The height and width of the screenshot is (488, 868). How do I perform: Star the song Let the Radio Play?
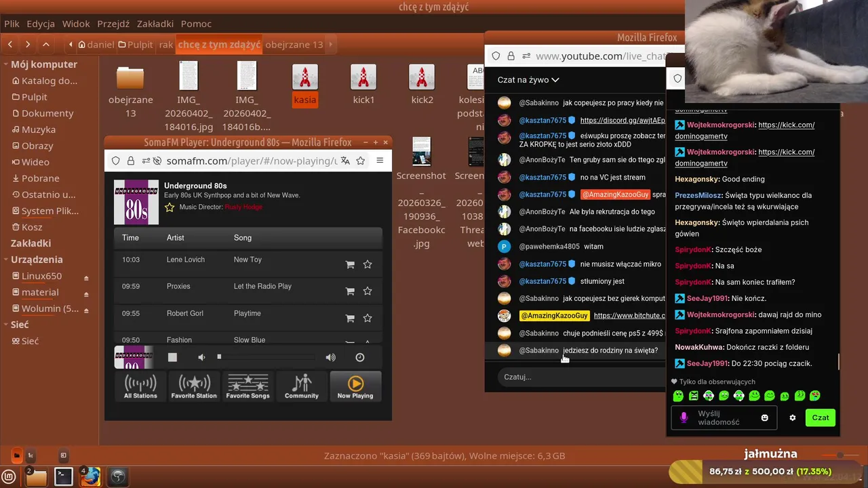(x=368, y=291)
